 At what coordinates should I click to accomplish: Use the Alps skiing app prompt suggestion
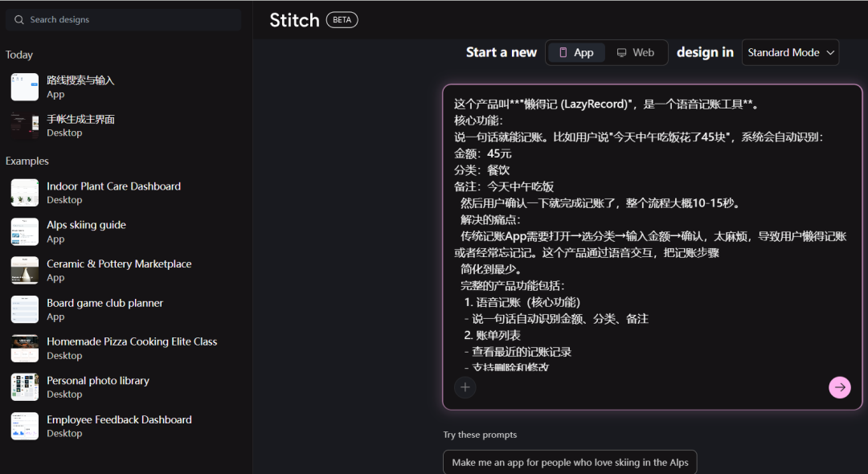coord(570,463)
